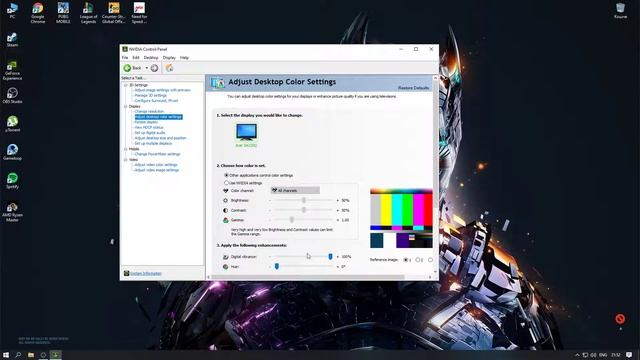The height and width of the screenshot is (360, 640).
Task: Click the green Back arrow button
Action: click(x=127, y=68)
